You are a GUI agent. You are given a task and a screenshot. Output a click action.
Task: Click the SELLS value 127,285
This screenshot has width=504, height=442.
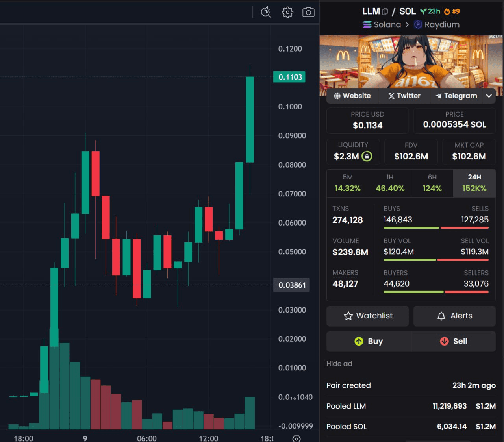tap(475, 220)
